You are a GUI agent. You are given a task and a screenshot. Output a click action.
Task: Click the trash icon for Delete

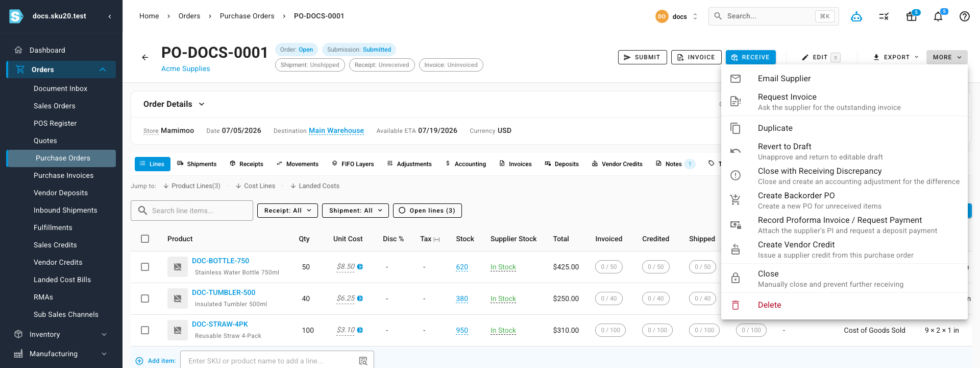click(736, 305)
